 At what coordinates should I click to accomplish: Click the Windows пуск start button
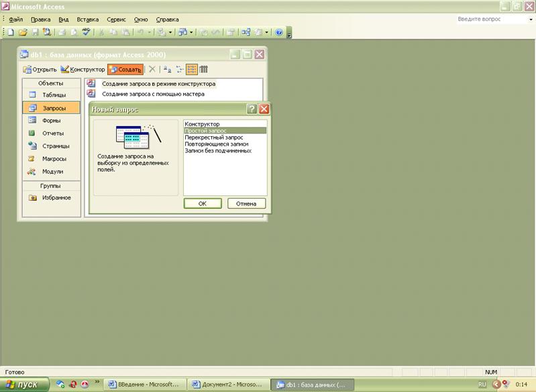click(x=25, y=385)
